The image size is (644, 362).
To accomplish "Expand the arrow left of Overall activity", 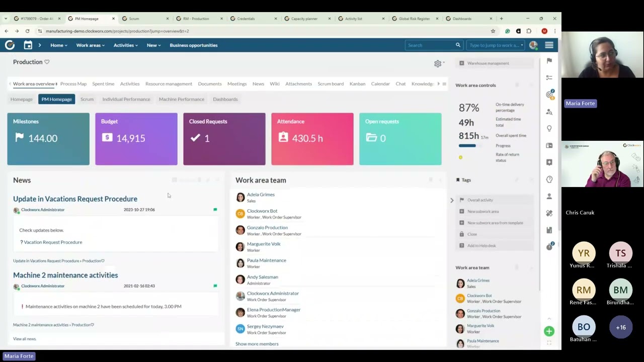I will [452, 200].
